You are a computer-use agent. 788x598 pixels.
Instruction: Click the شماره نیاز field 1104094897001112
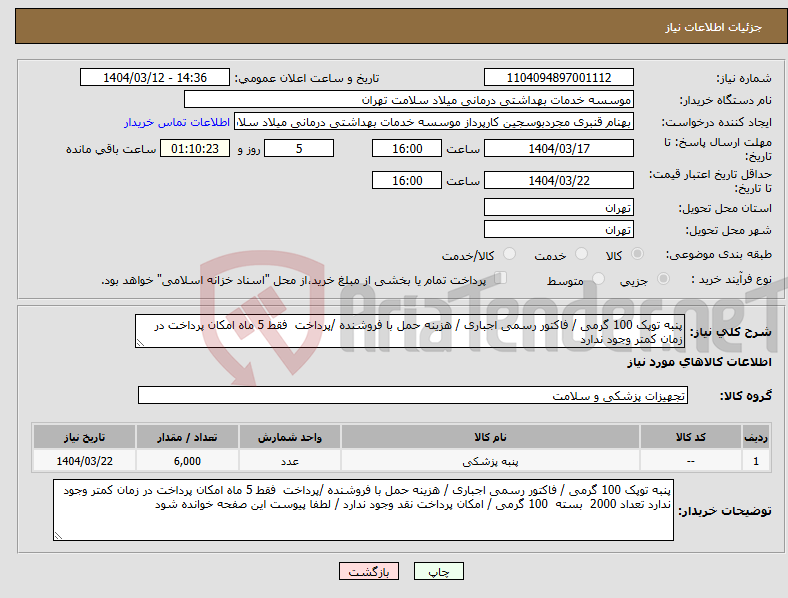pyautogui.click(x=558, y=77)
